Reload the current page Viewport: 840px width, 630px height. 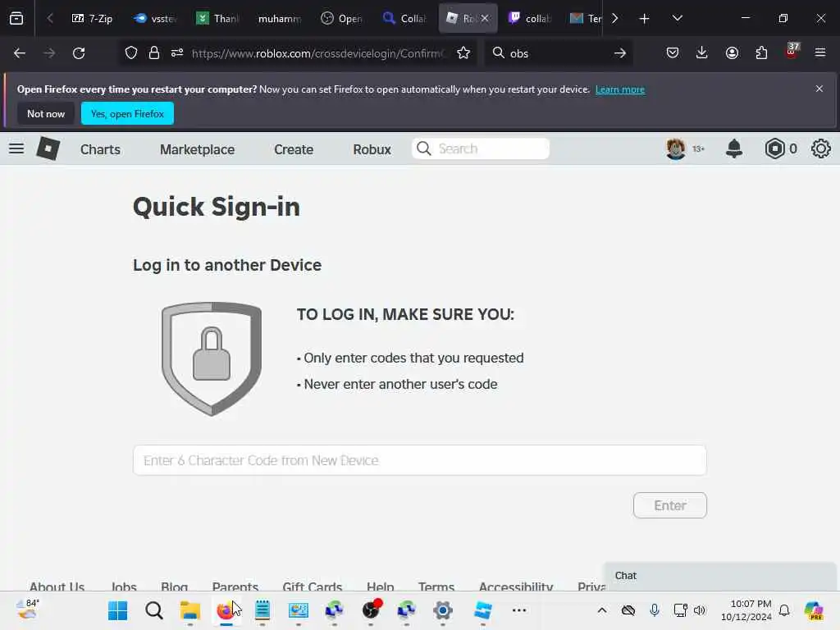click(x=79, y=53)
